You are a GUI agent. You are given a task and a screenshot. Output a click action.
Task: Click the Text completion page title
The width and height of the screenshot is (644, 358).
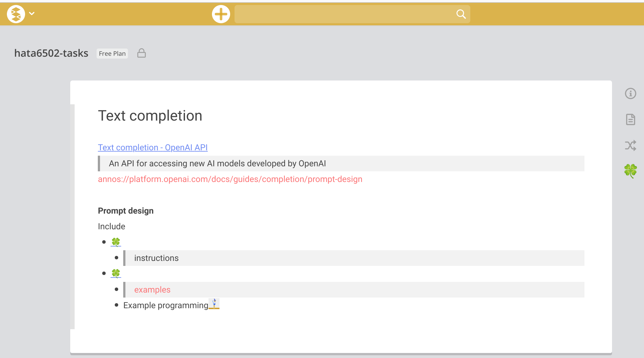tap(150, 116)
